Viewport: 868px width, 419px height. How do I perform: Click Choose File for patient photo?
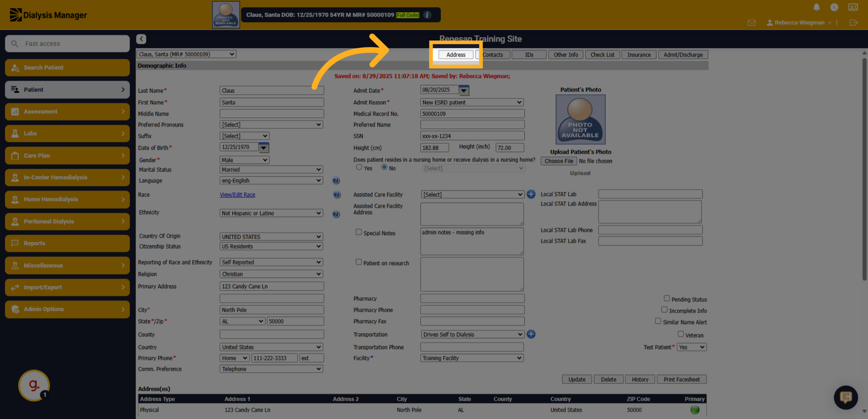pyautogui.click(x=559, y=161)
